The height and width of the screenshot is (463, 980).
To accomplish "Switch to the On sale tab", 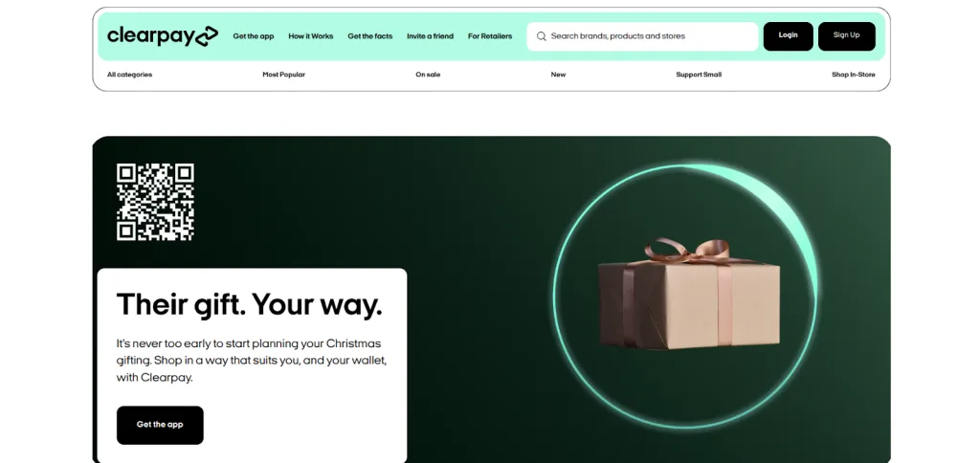I will 428,75.
